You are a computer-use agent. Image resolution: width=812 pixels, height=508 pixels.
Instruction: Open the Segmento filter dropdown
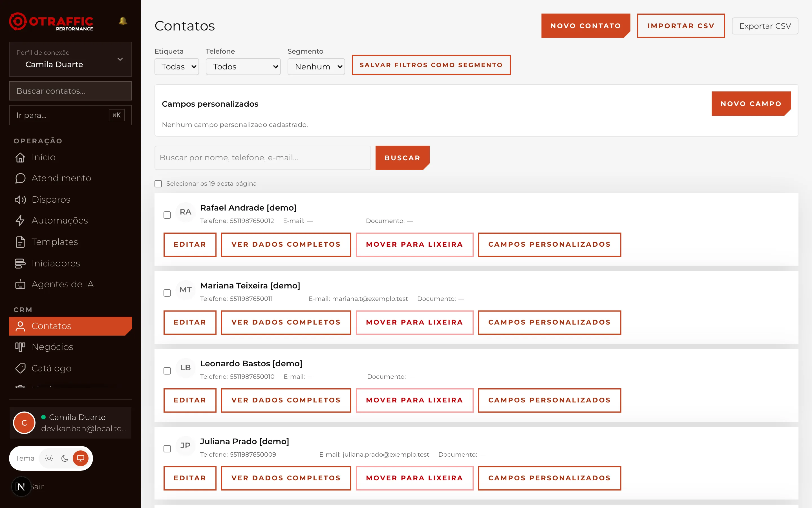316,67
